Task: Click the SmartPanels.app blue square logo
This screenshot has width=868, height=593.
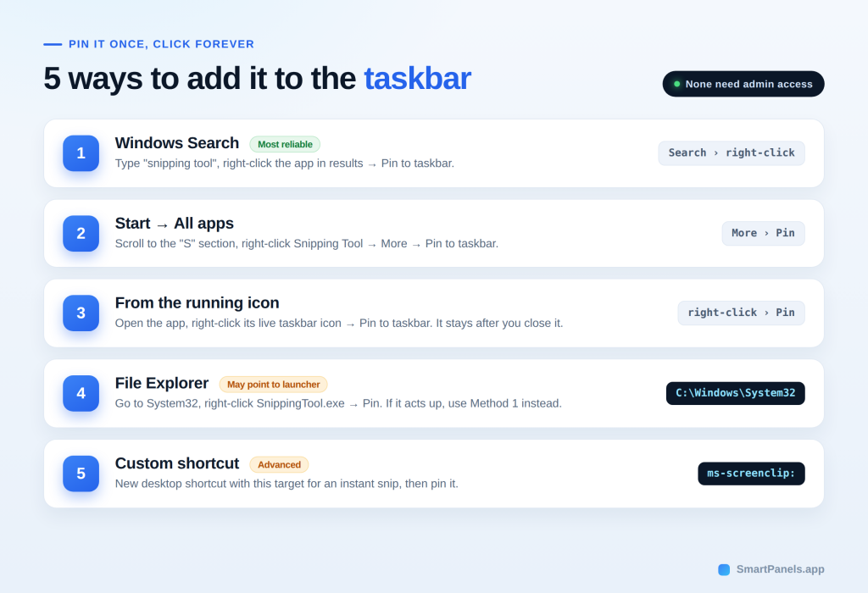Action: point(724,570)
